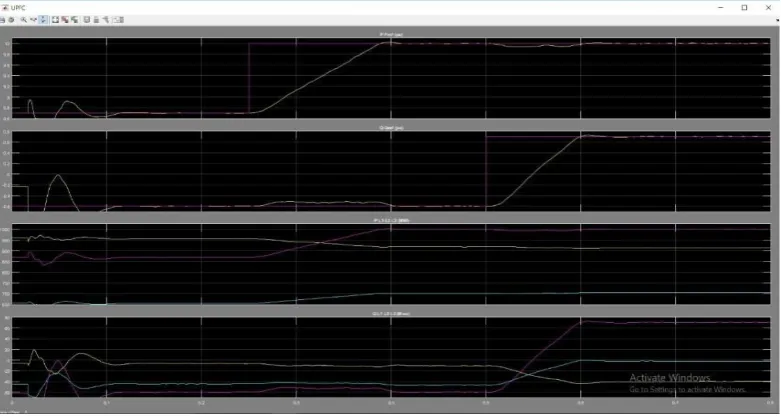Autoscale the axes with the binoculars icon

tap(55, 20)
